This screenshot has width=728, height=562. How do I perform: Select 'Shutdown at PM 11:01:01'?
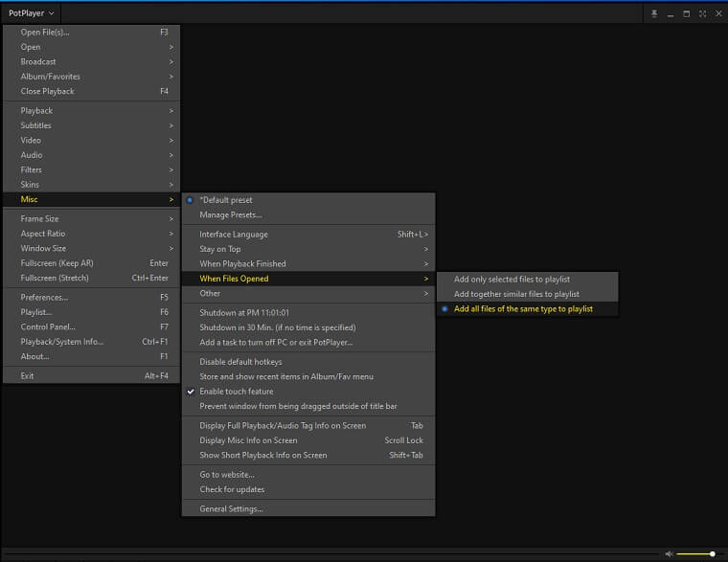308,313
